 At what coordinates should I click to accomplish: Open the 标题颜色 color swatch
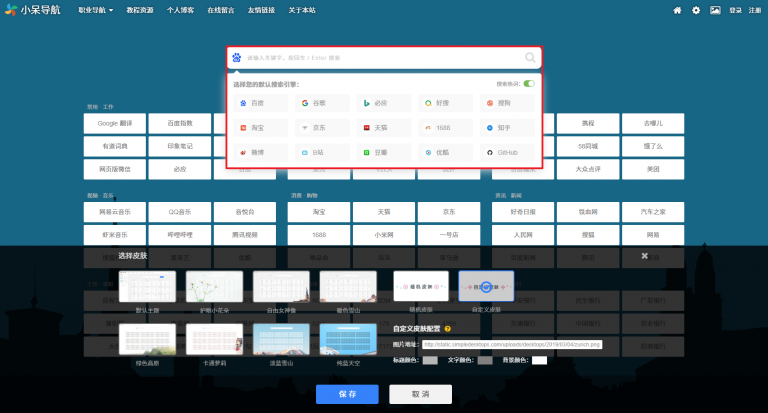coord(430,361)
